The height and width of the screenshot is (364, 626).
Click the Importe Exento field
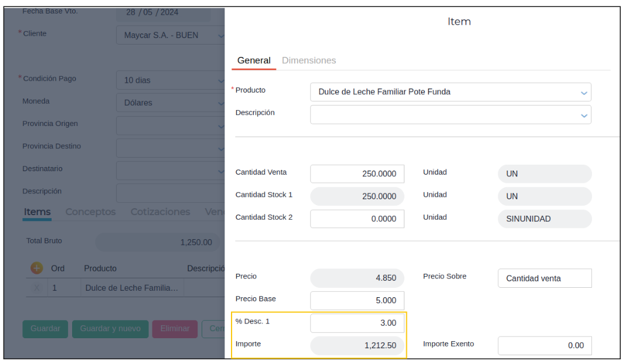(545, 345)
